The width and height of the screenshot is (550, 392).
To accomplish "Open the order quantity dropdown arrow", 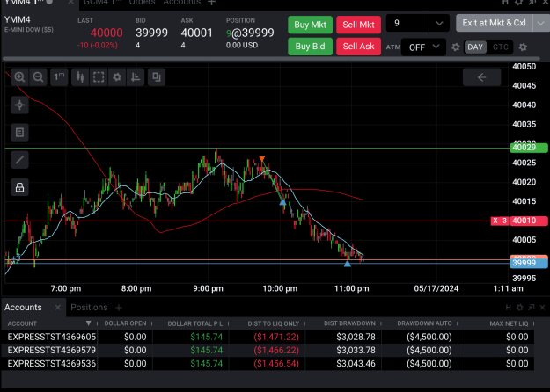I will tap(439, 24).
